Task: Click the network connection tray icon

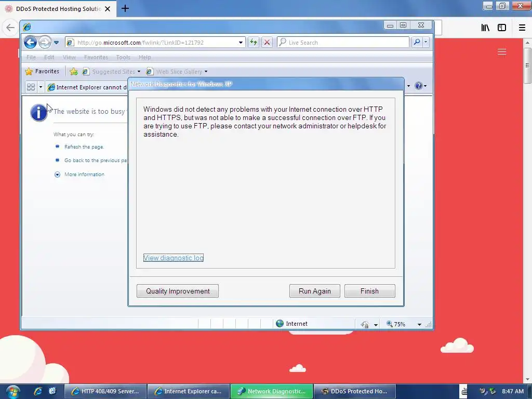Action: tap(493, 391)
